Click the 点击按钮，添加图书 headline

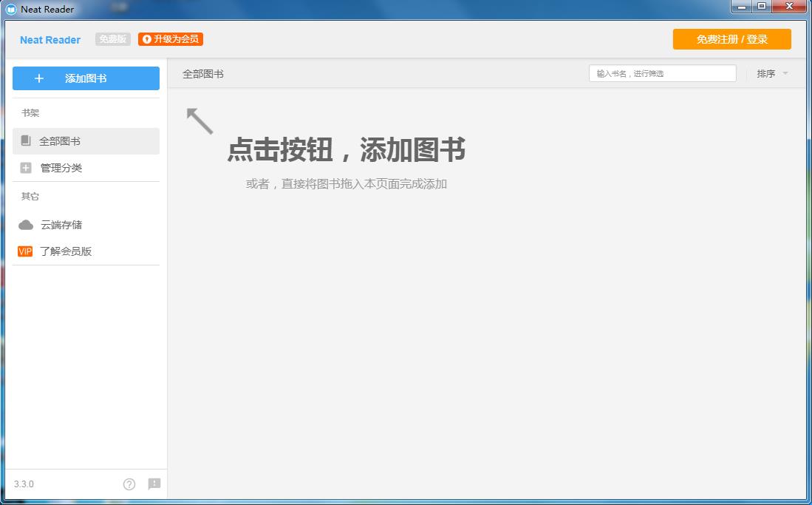pos(346,149)
